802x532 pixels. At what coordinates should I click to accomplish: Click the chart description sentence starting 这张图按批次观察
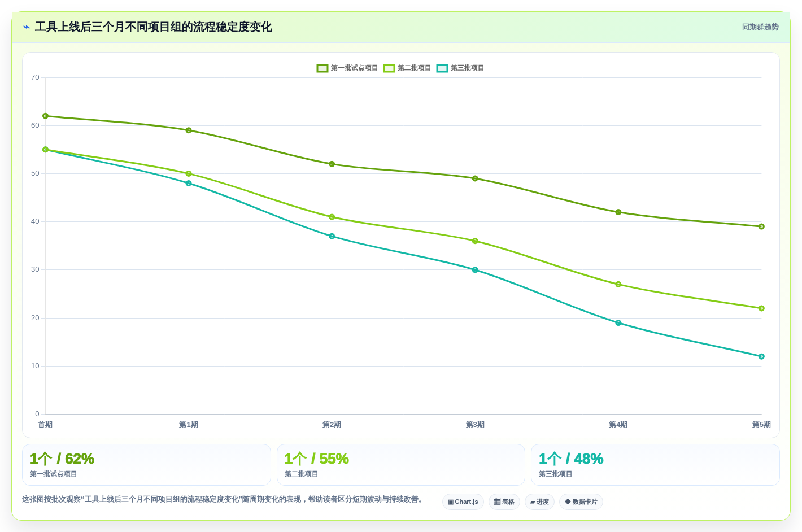pos(224,499)
